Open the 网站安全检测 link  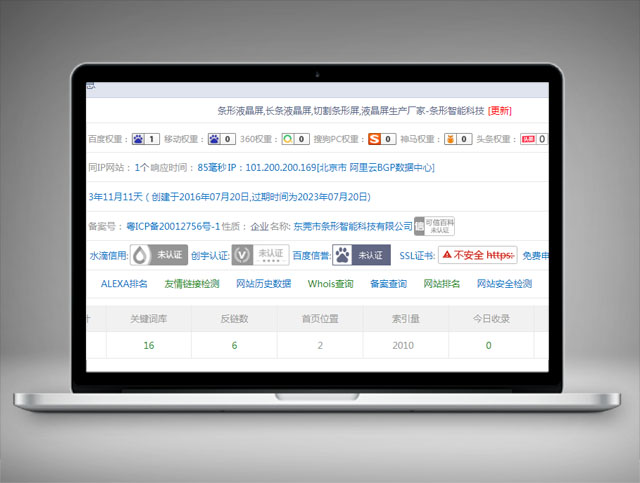click(504, 284)
